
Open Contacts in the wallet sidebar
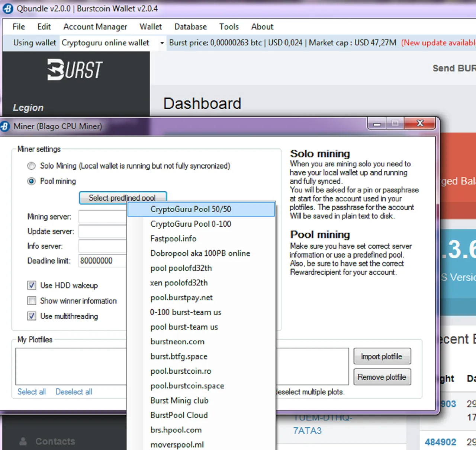[55, 441]
